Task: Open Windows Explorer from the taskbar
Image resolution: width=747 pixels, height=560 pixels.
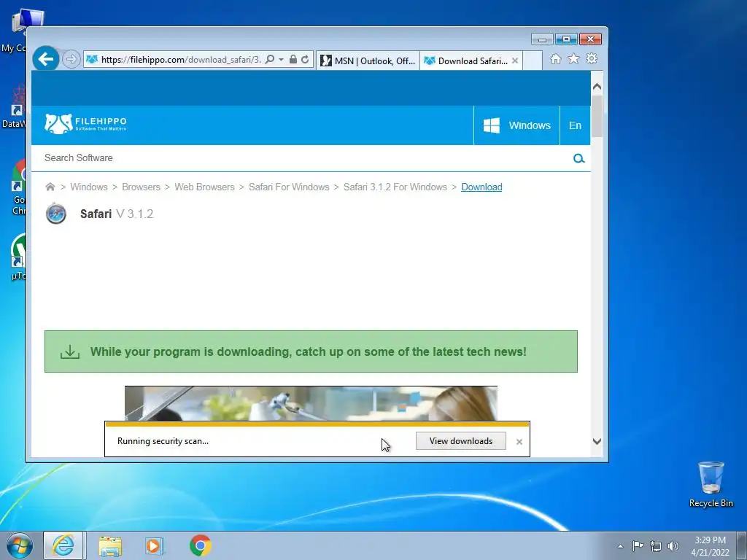Action: pyautogui.click(x=110, y=545)
